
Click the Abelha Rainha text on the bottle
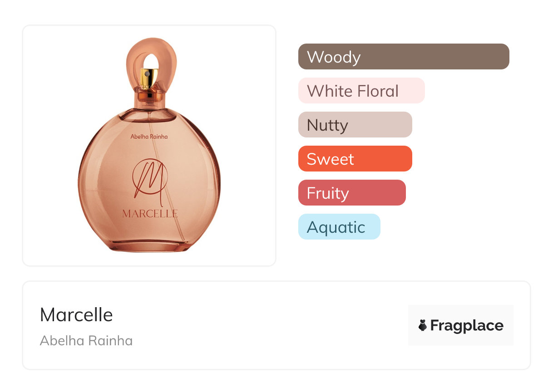pos(149,137)
